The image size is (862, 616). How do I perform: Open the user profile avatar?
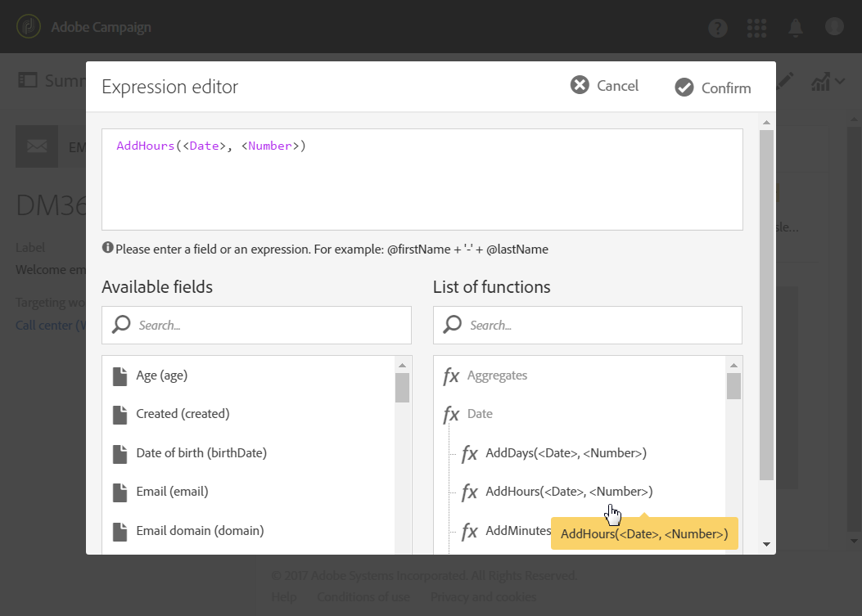click(x=834, y=27)
